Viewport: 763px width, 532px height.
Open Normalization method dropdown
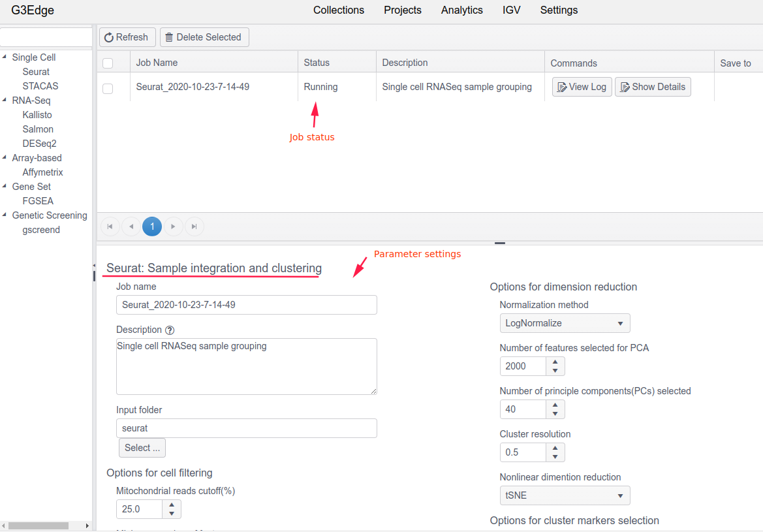[x=565, y=323]
